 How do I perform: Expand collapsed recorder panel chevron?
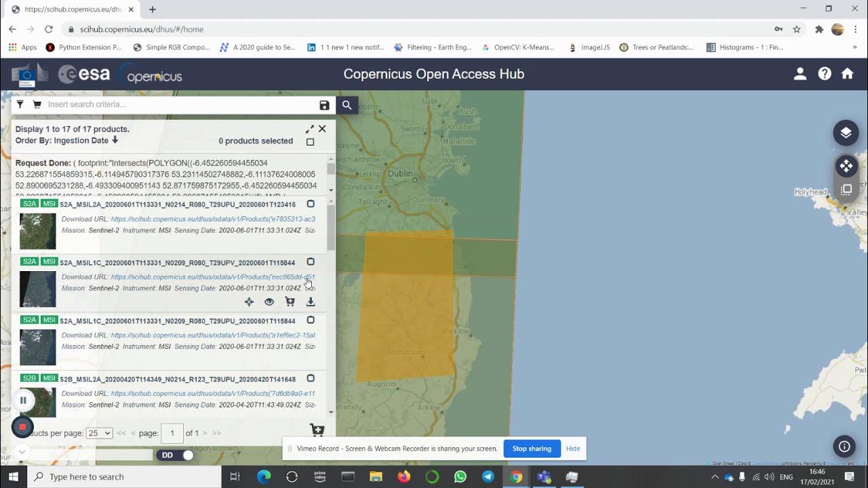click(x=22, y=451)
